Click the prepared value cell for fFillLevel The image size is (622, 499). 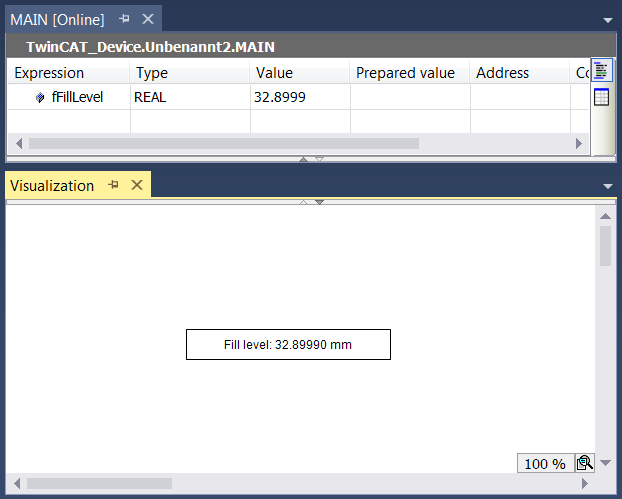[410, 97]
